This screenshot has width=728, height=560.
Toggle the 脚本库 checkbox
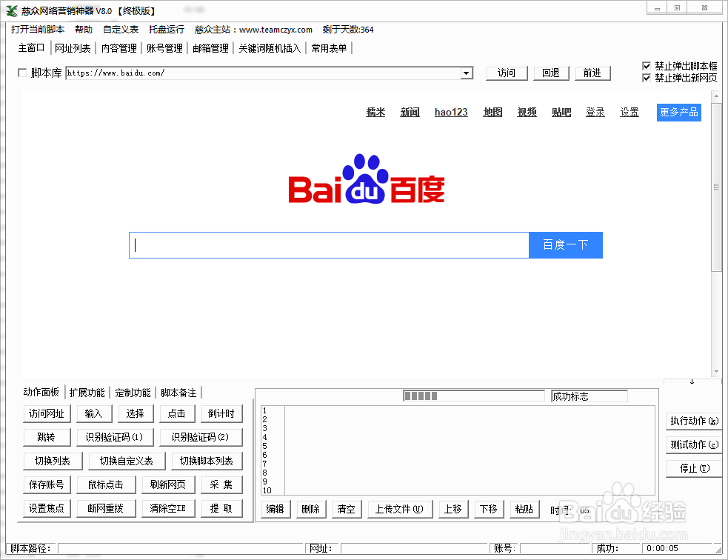pyautogui.click(x=21, y=73)
